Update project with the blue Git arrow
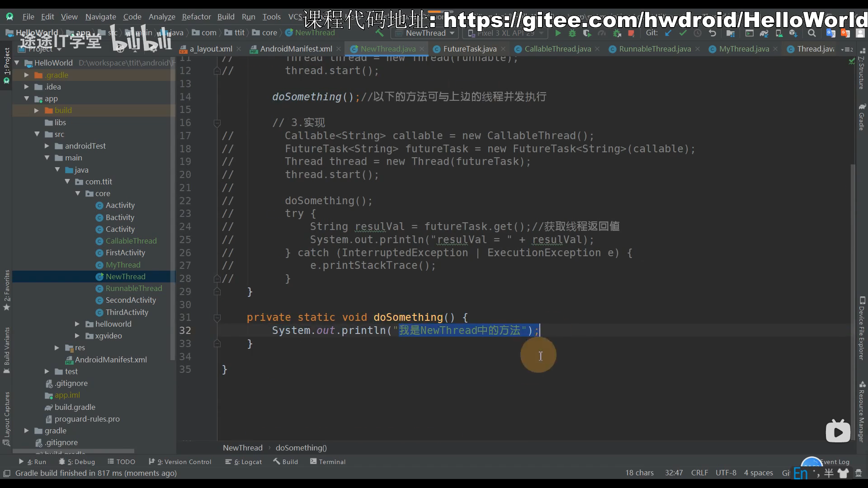868x488 pixels. tap(668, 33)
